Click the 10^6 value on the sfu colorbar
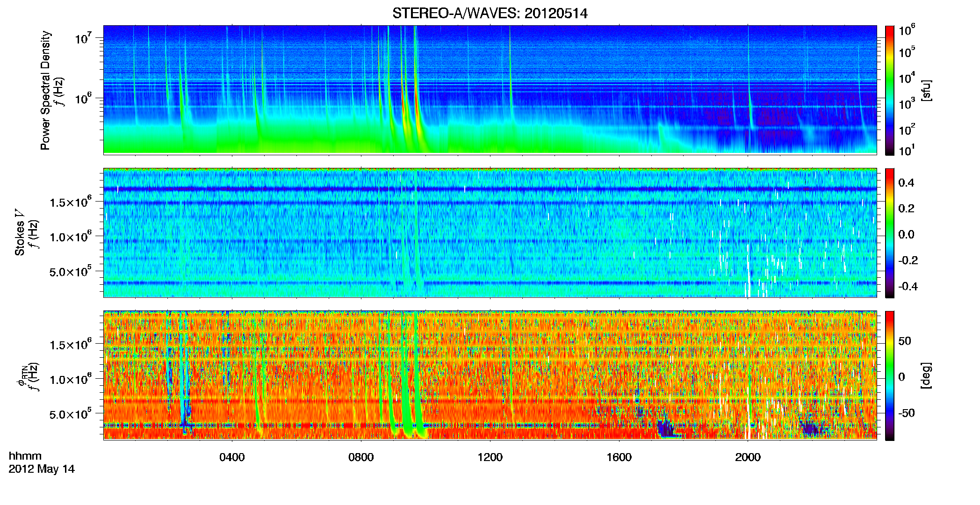 tap(907, 30)
